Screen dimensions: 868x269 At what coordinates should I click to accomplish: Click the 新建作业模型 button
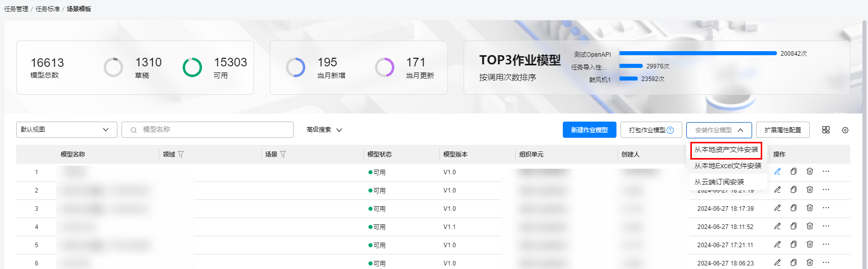(590, 130)
